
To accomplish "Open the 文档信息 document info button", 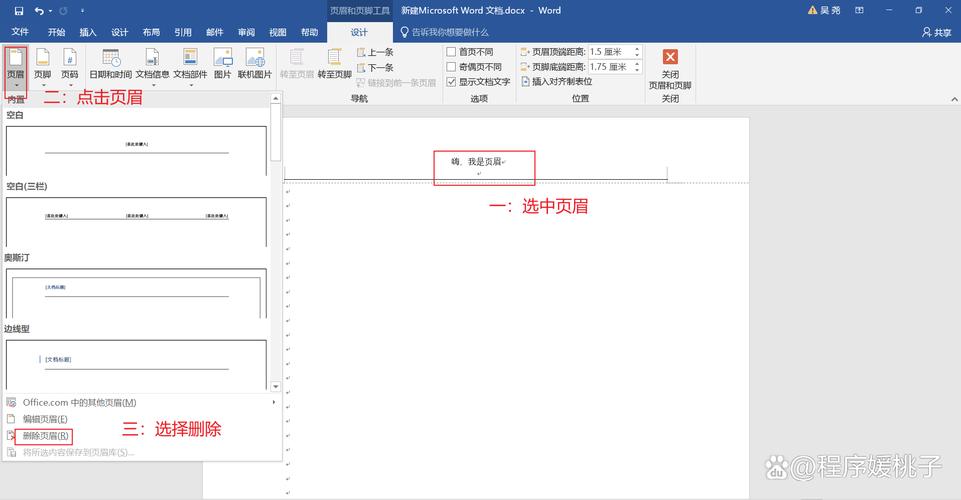I will pos(152,67).
